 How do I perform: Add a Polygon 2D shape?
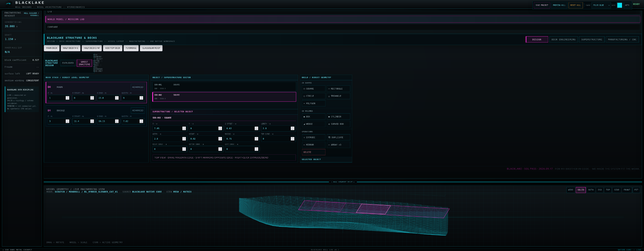313,103
